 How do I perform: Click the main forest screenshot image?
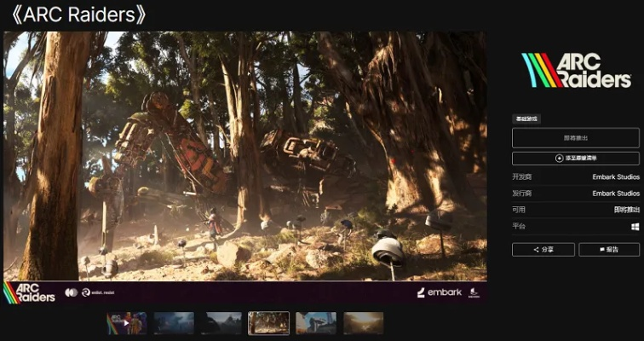click(245, 156)
